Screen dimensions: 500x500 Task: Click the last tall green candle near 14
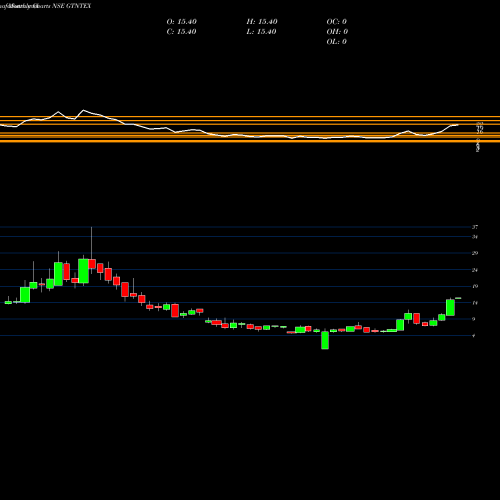450,307
